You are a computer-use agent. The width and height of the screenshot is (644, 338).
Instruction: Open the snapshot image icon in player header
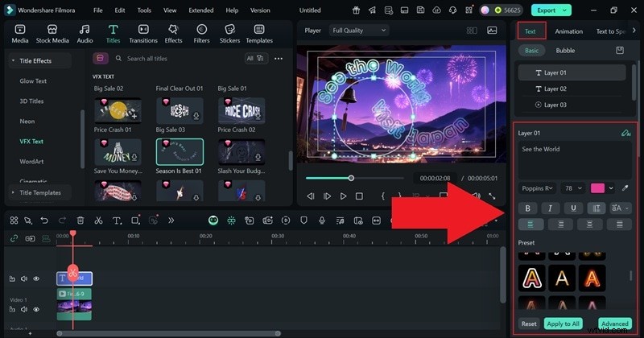click(x=492, y=30)
